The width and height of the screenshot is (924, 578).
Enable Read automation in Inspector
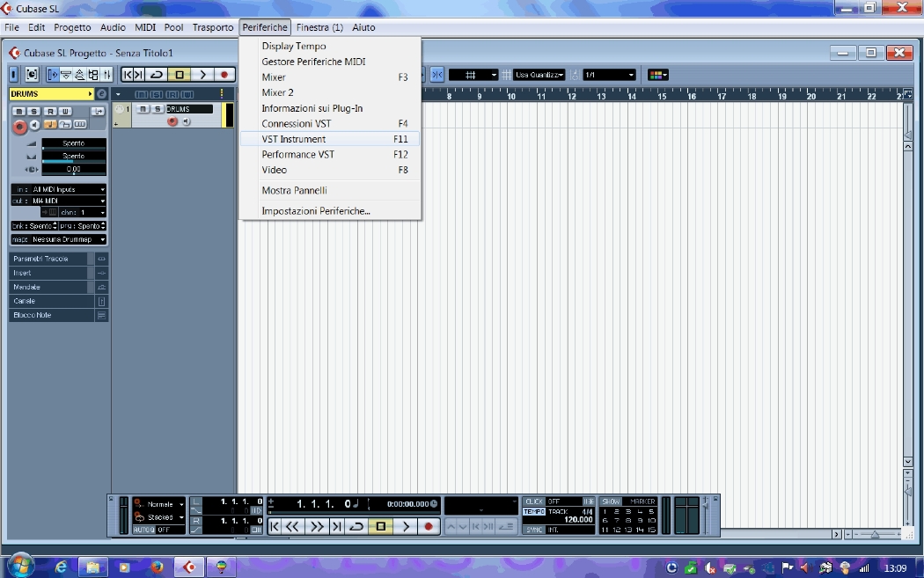coord(50,112)
